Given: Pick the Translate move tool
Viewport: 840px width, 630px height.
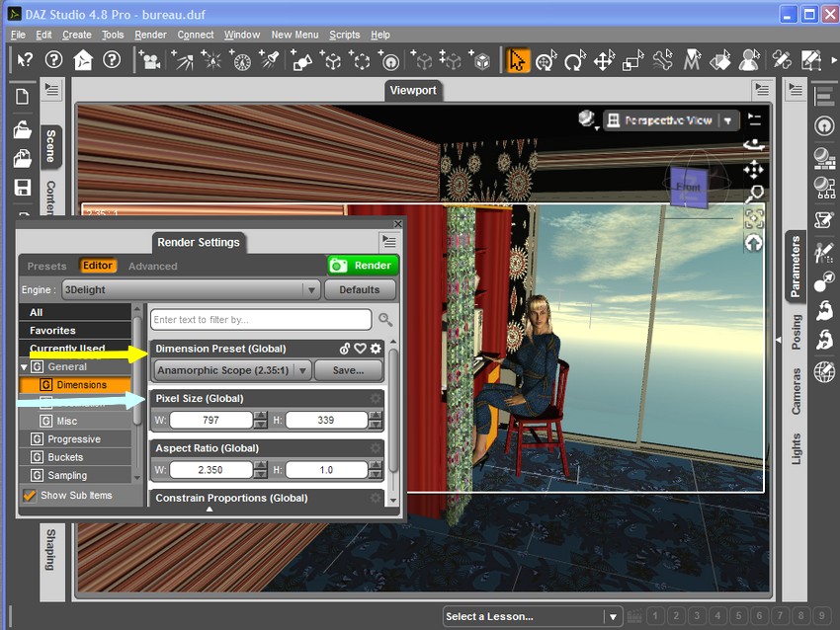Looking at the screenshot, I should point(604,60).
